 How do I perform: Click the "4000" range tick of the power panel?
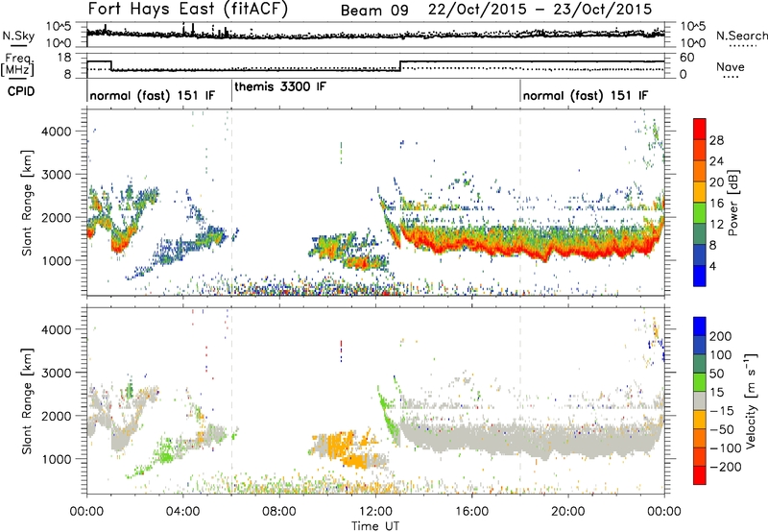tap(56, 132)
